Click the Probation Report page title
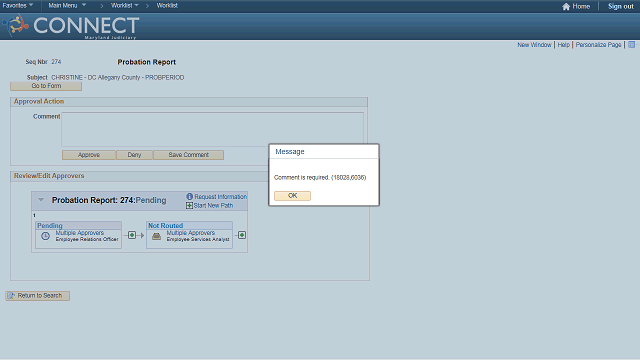The image size is (640, 360). point(147,62)
